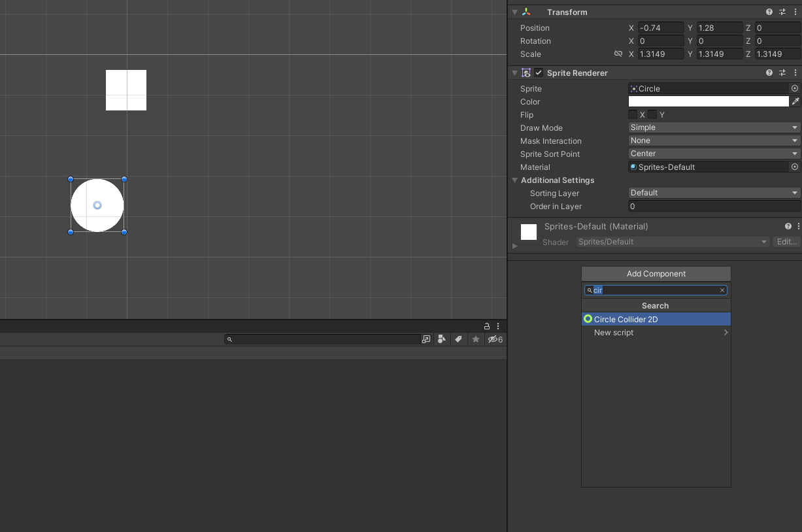Viewport: 802px width, 532px height.
Task: Click the Search by Label tag icon
Action: pos(458,339)
